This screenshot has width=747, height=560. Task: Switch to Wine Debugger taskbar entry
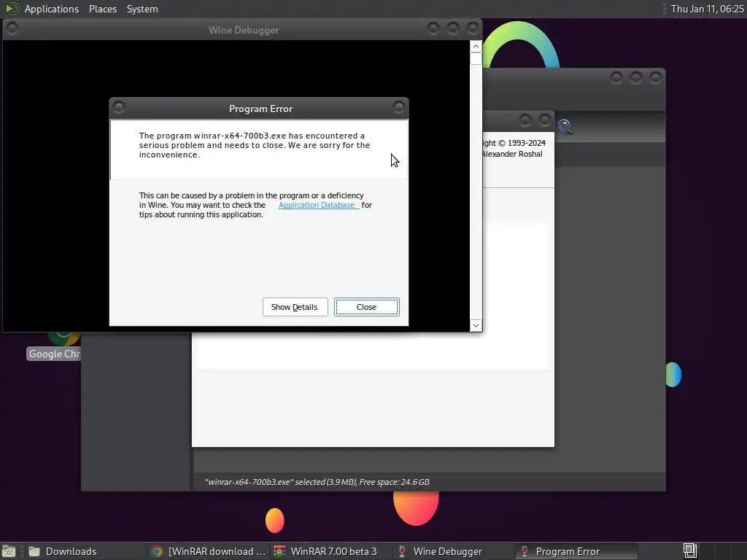(454, 551)
